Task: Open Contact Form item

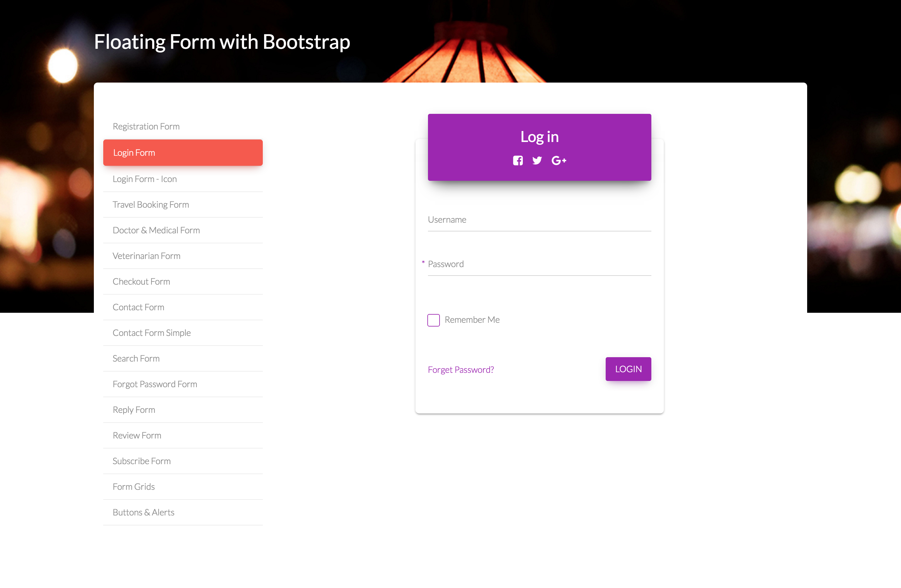Action: click(x=183, y=307)
